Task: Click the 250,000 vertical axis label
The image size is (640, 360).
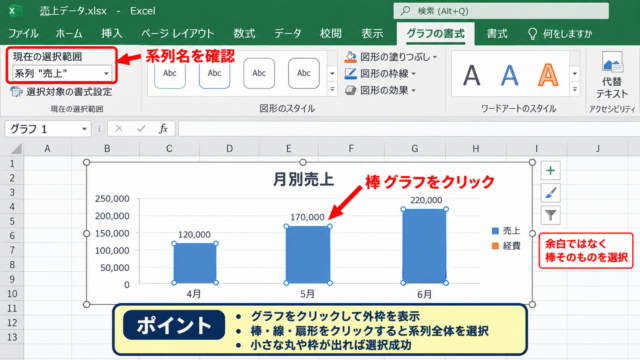Action: coord(112,199)
